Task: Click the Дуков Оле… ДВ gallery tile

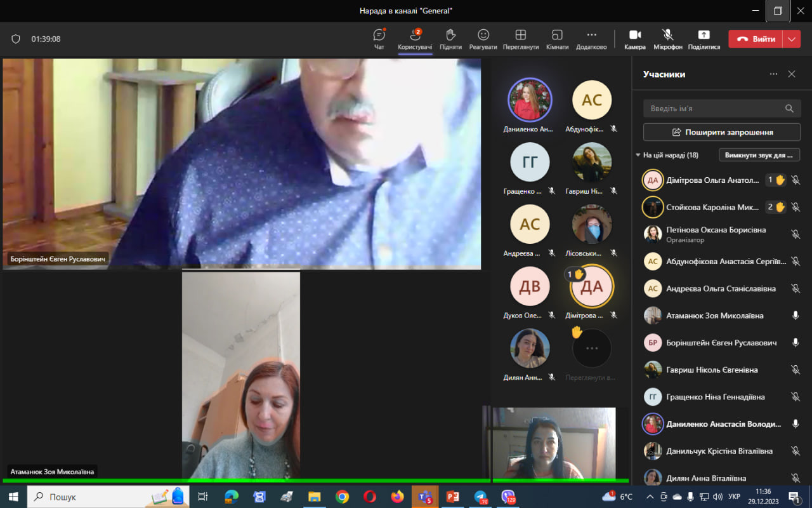Action: point(530,292)
